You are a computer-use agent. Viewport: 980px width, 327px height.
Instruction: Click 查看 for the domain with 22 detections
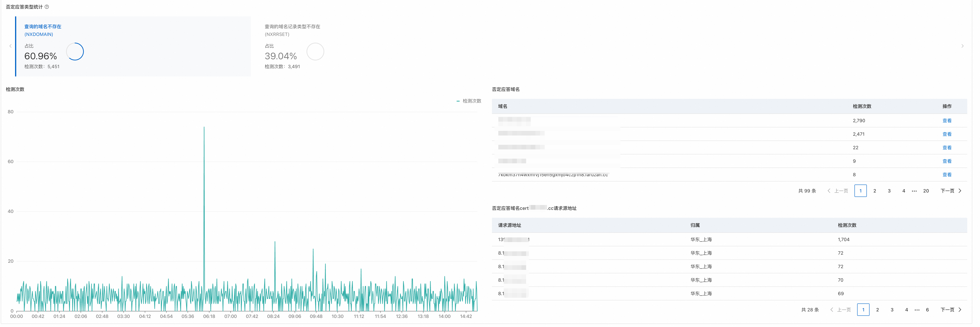(x=947, y=148)
